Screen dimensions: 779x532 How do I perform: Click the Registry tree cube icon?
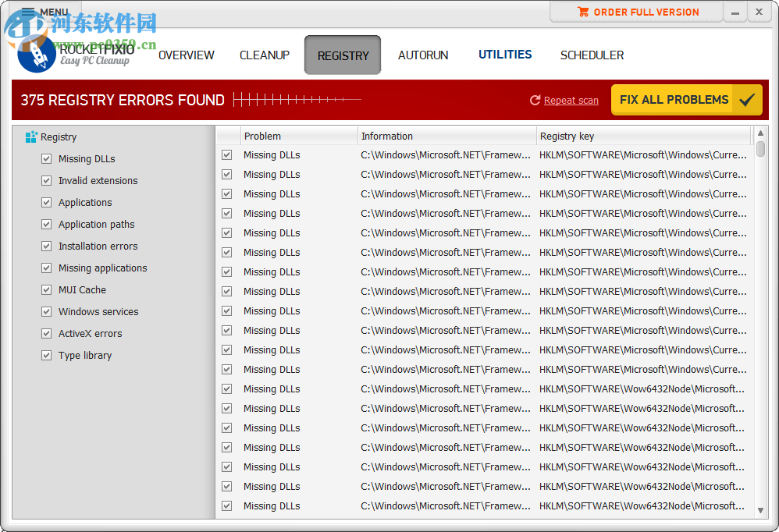31,137
